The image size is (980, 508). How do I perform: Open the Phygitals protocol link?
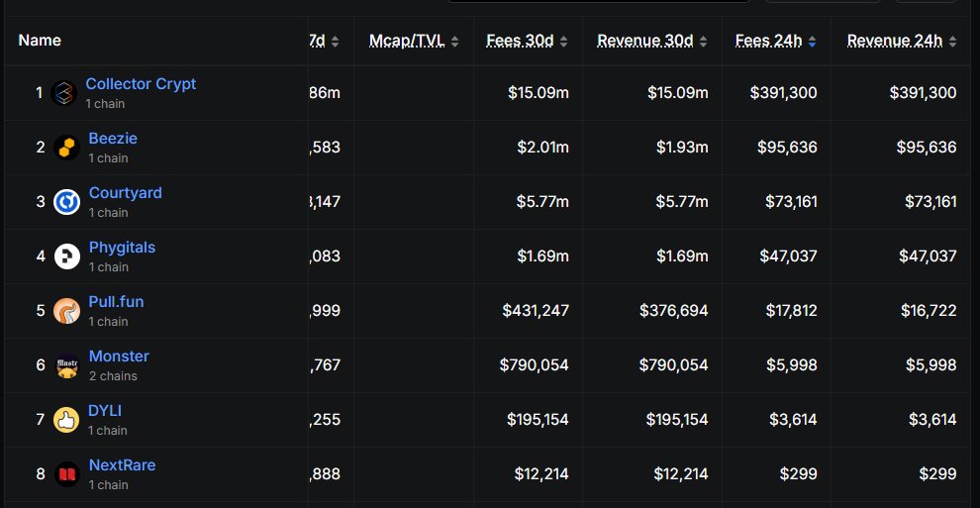point(122,248)
